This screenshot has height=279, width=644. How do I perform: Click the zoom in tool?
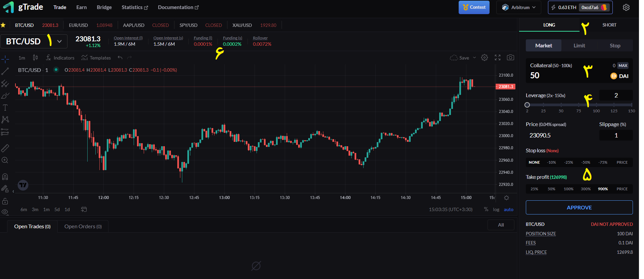tap(5, 160)
